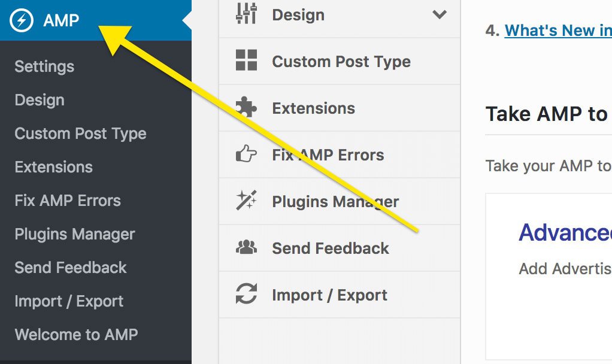Select Plugins Manager in dark sidebar

tap(74, 234)
